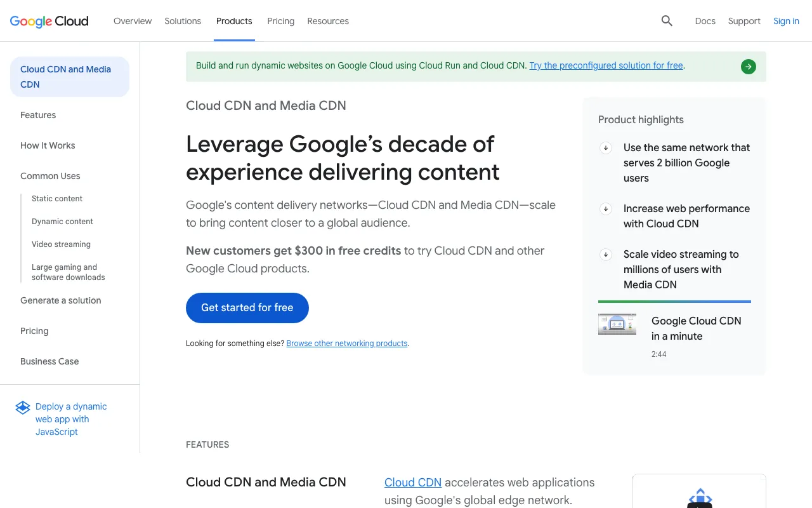Viewport: 812px width, 508px height.
Task: Select 'Large gaming and software downloads' sub-item
Action: [x=69, y=272]
